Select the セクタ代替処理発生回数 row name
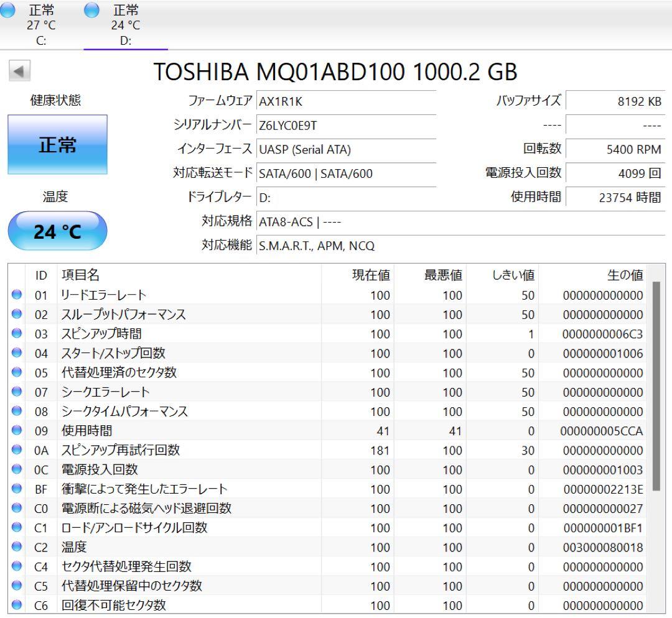This screenshot has height=618, width=672. point(126,566)
